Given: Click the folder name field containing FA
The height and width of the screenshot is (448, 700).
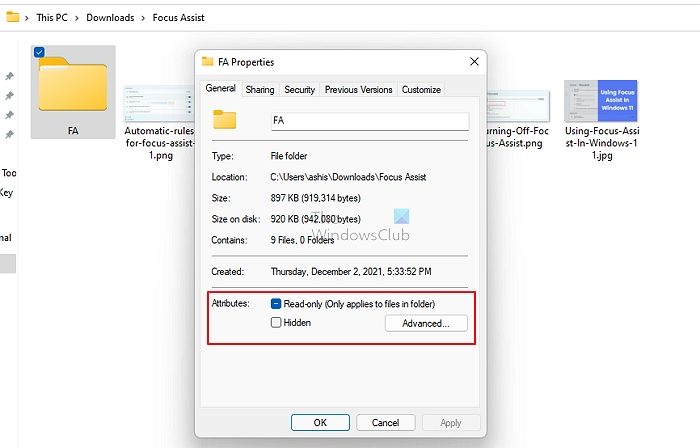Looking at the screenshot, I should point(370,120).
